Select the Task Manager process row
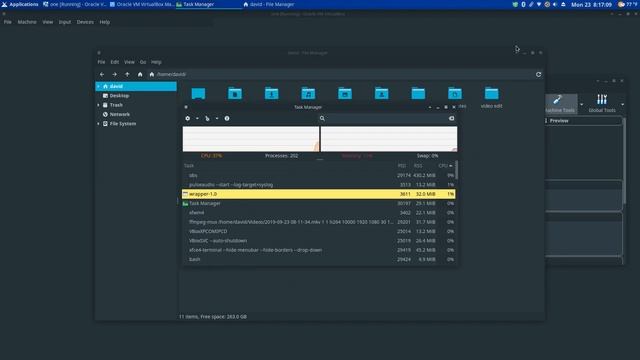Image resolution: width=640 pixels, height=360 pixels. coord(318,203)
